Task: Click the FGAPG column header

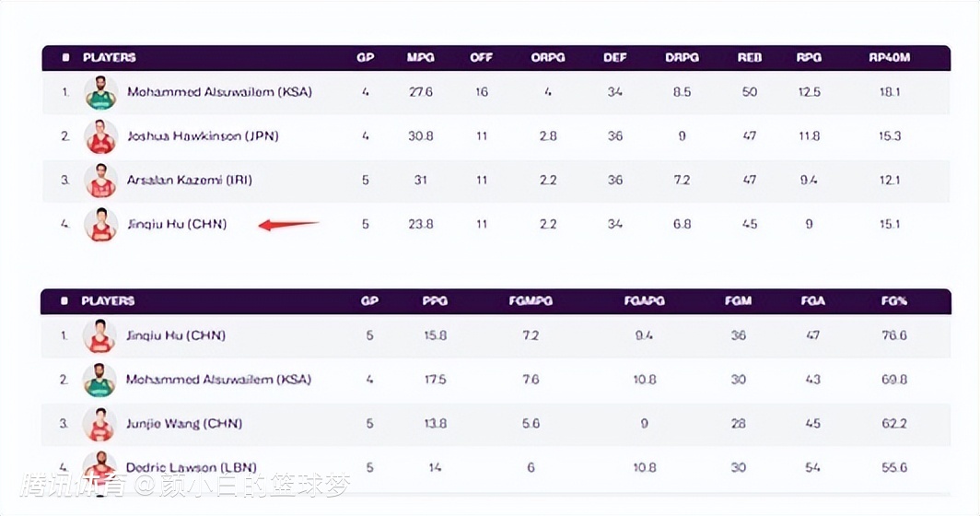Action: click(644, 301)
